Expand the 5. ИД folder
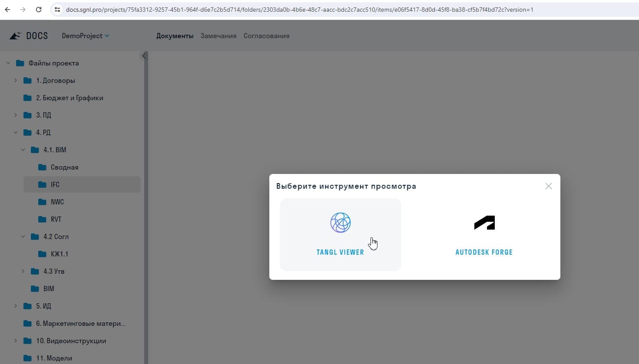This screenshot has width=639, height=364. [x=16, y=305]
